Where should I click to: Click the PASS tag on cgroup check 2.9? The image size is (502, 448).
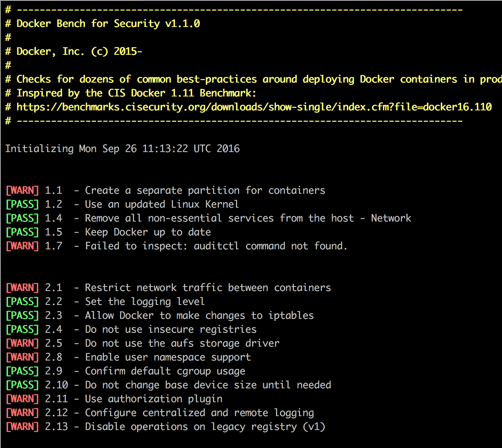(x=22, y=371)
